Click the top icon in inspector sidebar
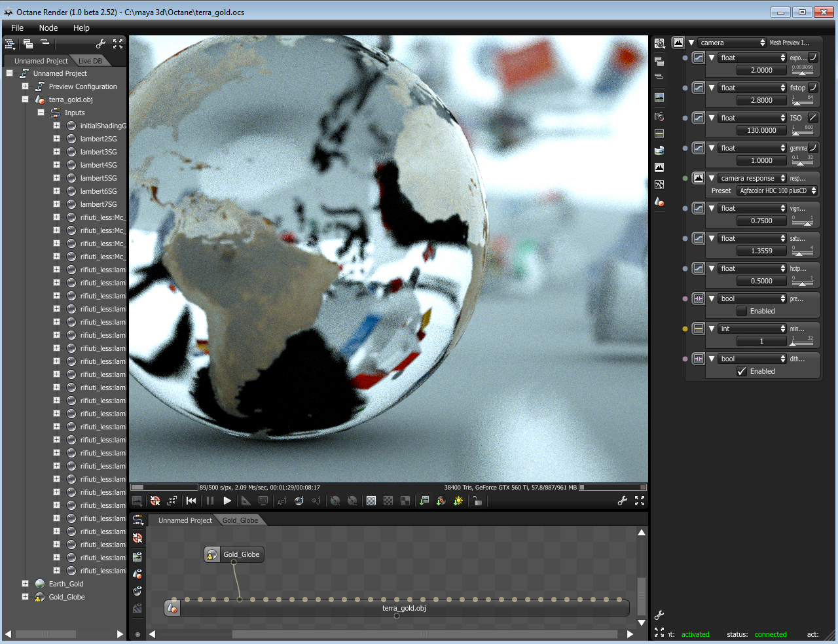 659,43
